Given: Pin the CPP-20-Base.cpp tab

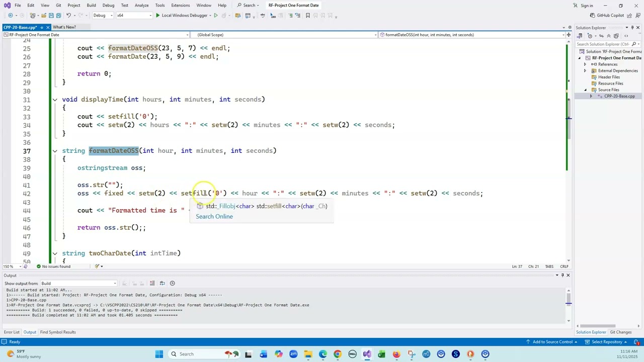Looking at the screenshot, I should tap(42, 27).
